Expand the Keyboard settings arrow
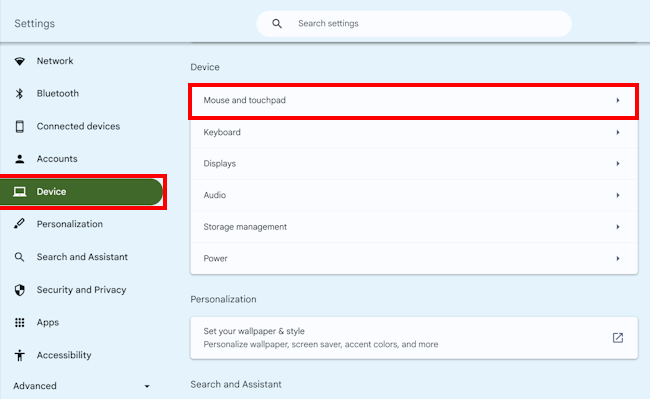The height and width of the screenshot is (399, 650). point(618,132)
